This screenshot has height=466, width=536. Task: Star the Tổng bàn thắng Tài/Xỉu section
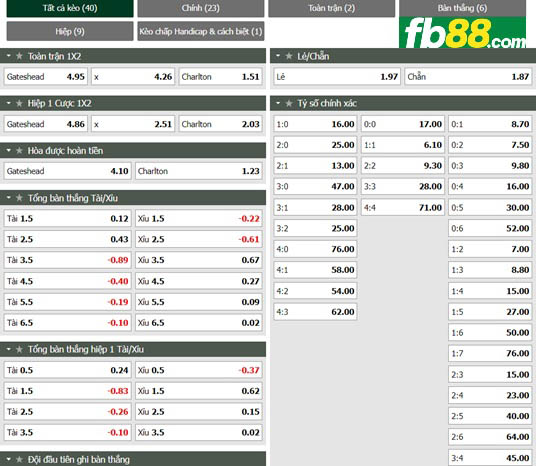click(19, 198)
